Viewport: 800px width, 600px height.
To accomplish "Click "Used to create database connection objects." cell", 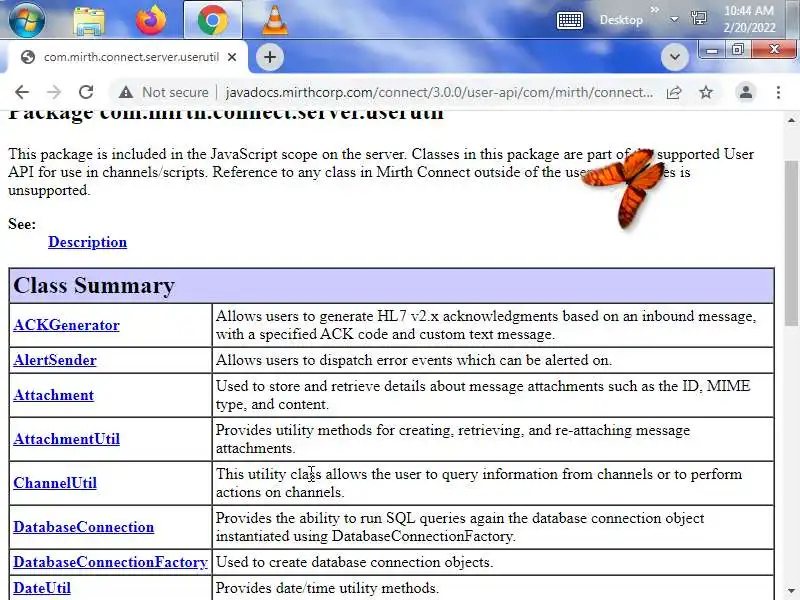I will (x=493, y=562).
